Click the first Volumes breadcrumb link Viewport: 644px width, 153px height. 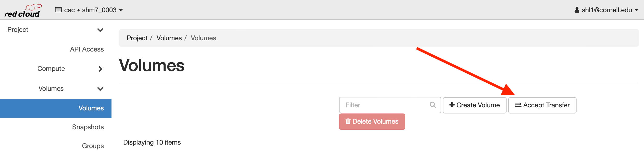click(169, 38)
